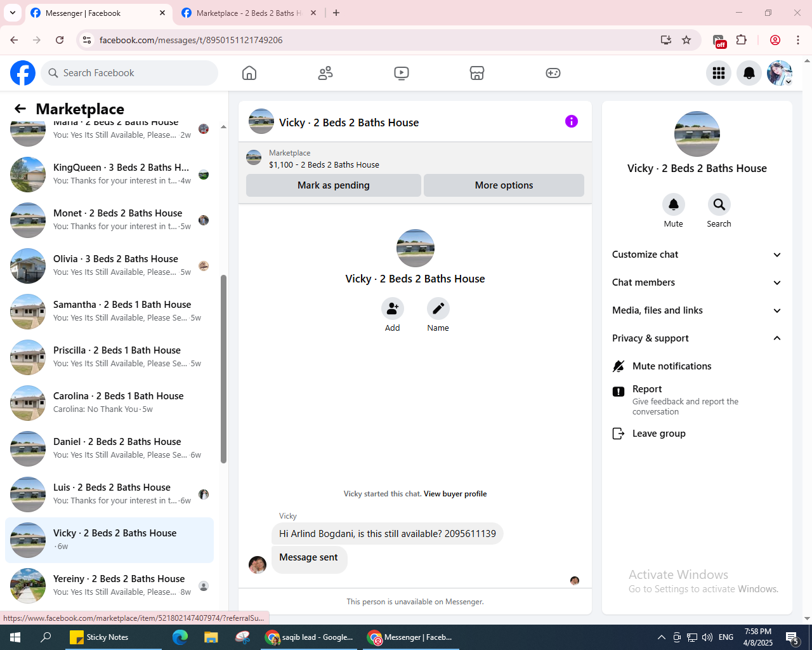Expand Chat members section
This screenshot has width=812, height=650.
(697, 282)
